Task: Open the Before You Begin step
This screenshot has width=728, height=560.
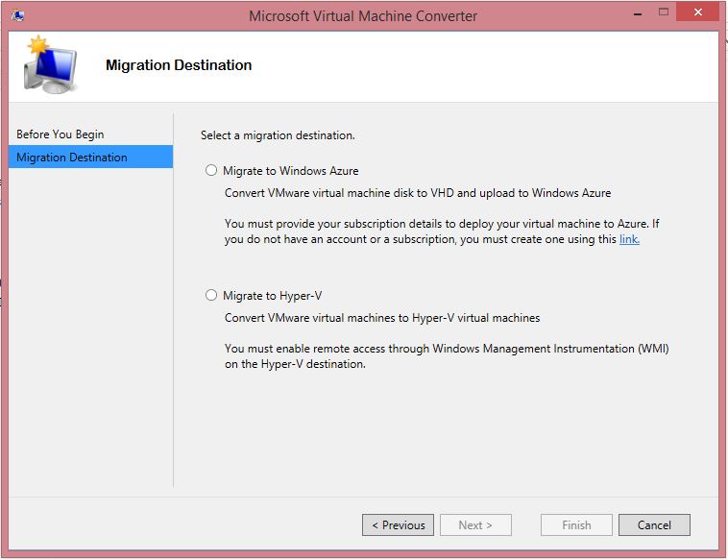Action: point(90,134)
